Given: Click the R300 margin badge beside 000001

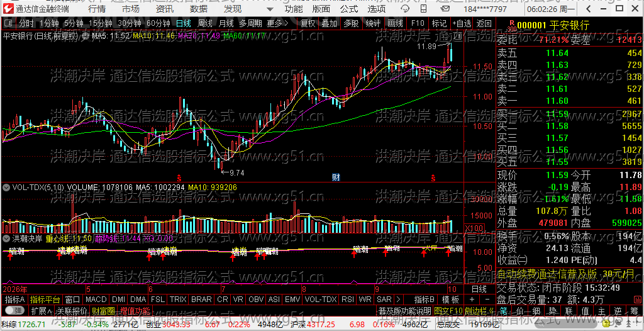Looking at the screenshot, I should (511, 26).
